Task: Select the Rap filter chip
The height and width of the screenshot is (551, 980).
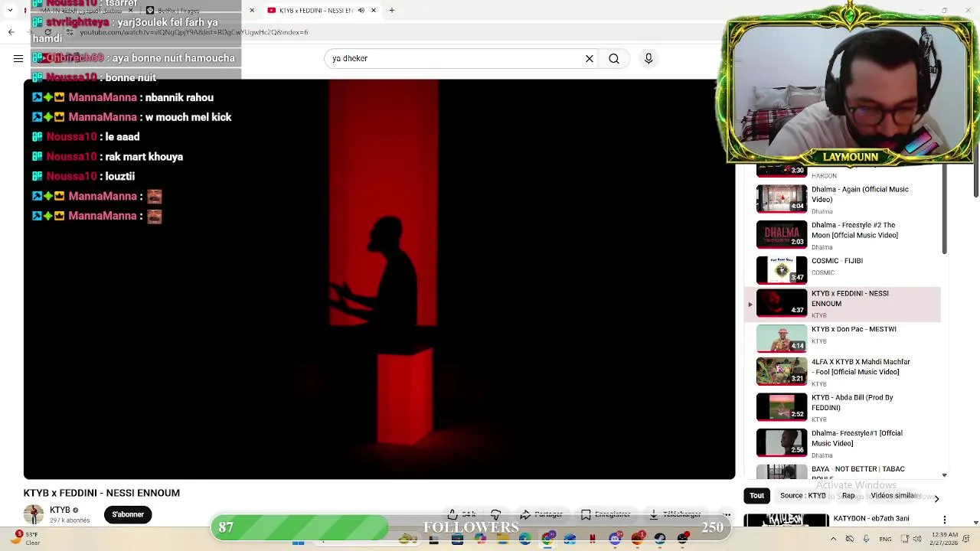Action: 848,496
